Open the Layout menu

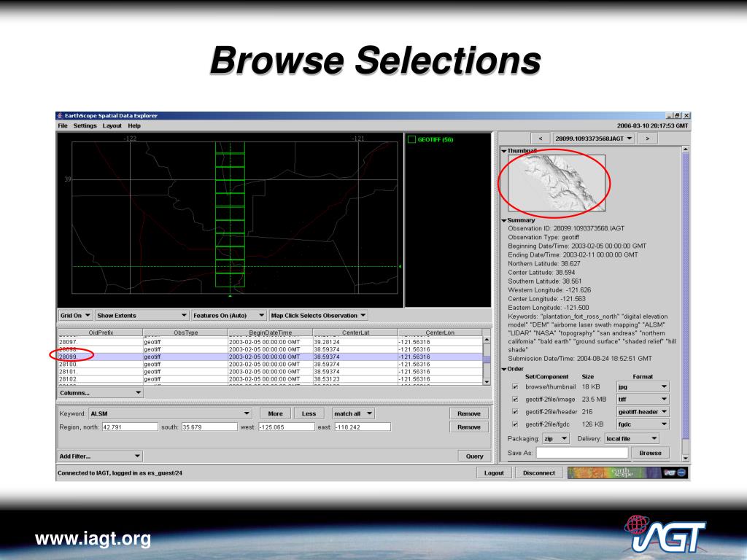point(112,125)
